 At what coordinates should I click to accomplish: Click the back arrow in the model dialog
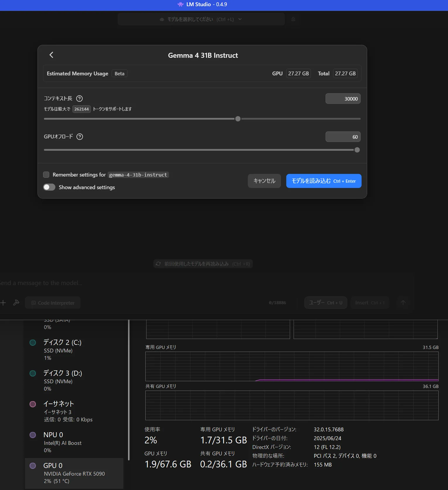click(51, 55)
